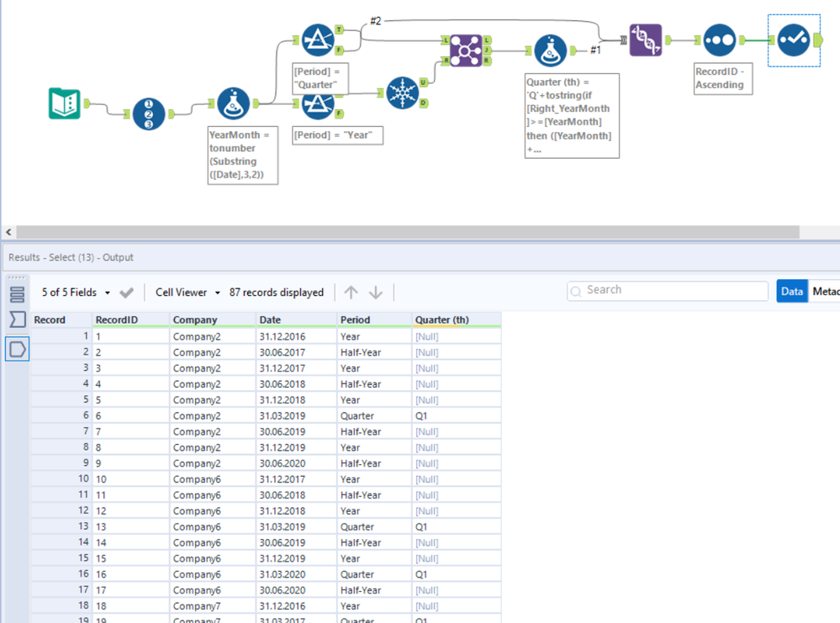Viewport: 840px width, 623px height.
Task: Open the Cell Viewer dropdown
Action: (x=188, y=293)
